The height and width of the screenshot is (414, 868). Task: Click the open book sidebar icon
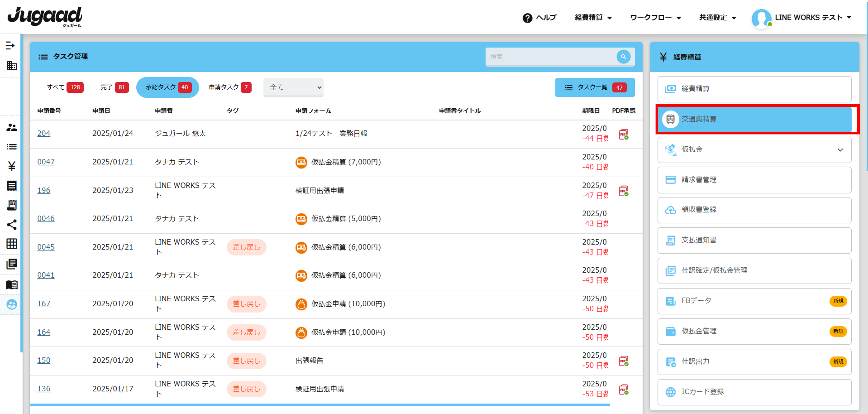11,285
